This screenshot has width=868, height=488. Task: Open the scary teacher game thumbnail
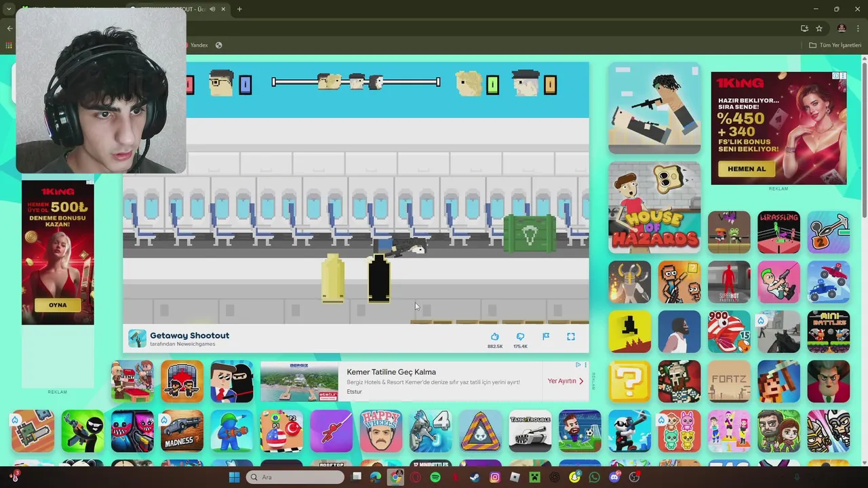(829, 381)
